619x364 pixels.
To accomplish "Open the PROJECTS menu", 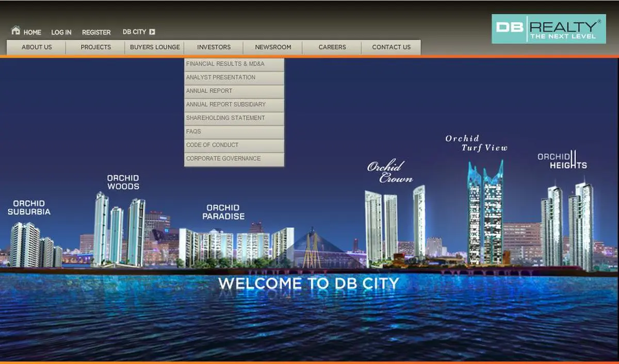I will coord(95,47).
